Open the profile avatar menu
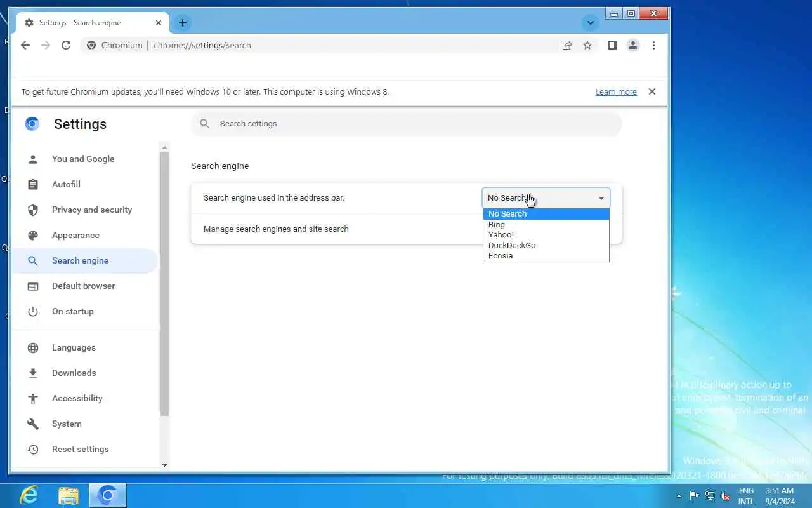 [633, 45]
